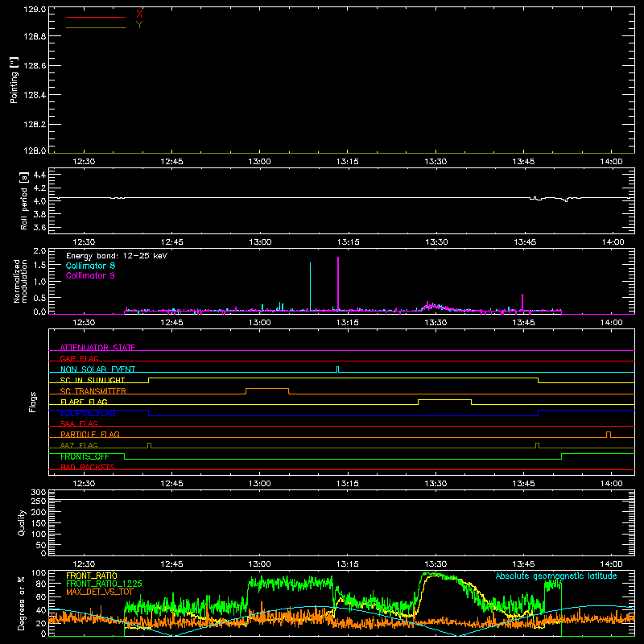Image resolution: width=644 pixels, height=644 pixels.
Task: Click the 100 tick on Quality axis
Action: pos(39,535)
